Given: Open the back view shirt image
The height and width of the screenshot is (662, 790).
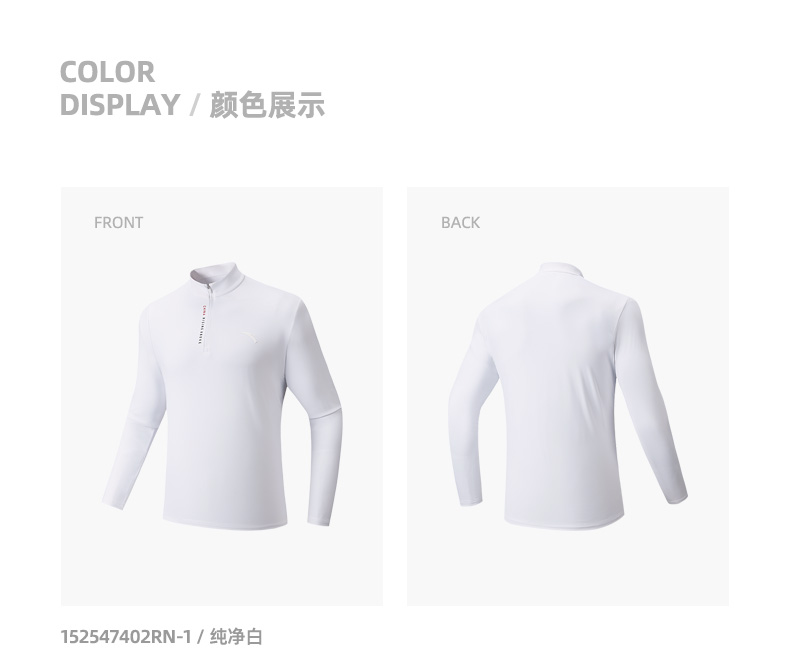Looking at the screenshot, I should pos(568,396).
